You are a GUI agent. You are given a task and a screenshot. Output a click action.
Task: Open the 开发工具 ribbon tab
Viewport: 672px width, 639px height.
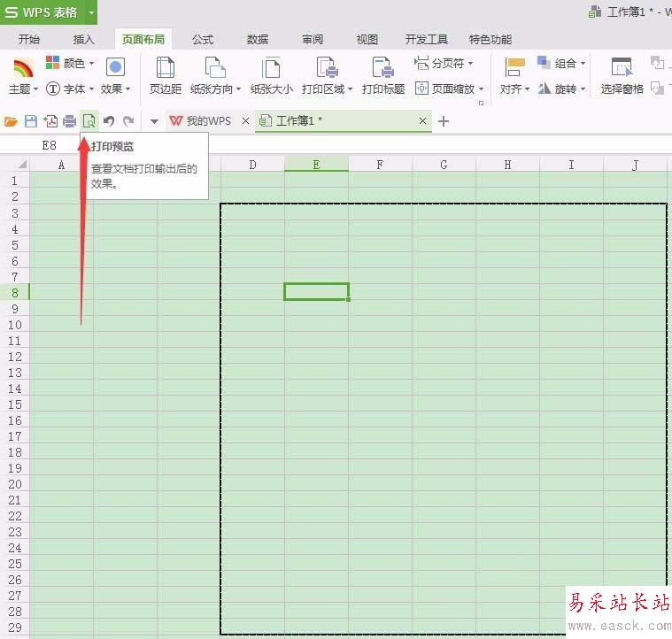click(x=427, y=40)
